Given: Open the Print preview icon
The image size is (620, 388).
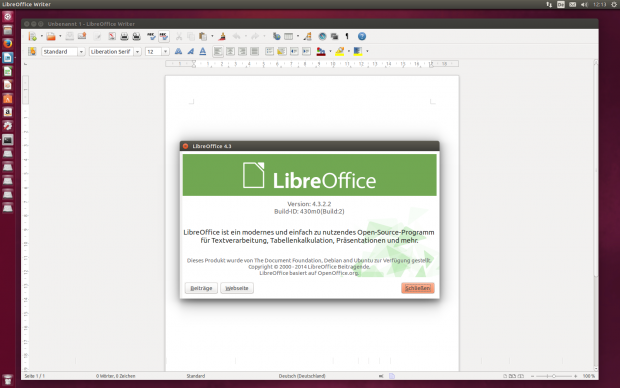Looking at the screenshot, I should tap(136, 36).
